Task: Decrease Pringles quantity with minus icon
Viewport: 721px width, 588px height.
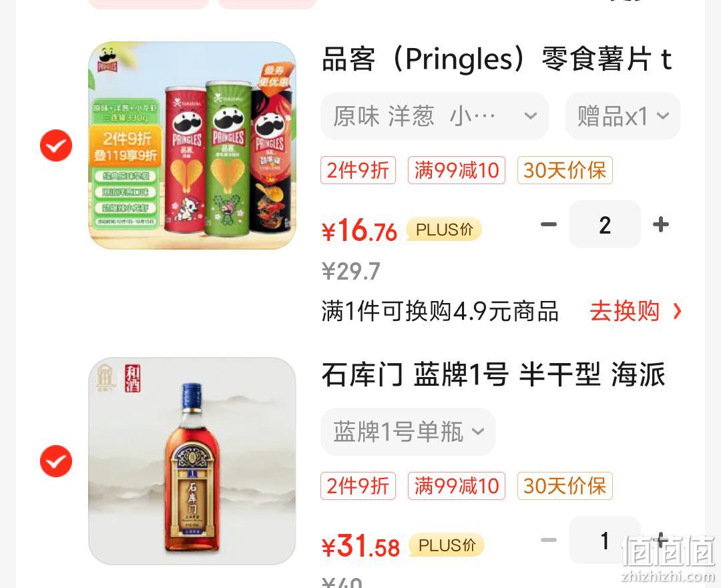Action: point(549,224)
